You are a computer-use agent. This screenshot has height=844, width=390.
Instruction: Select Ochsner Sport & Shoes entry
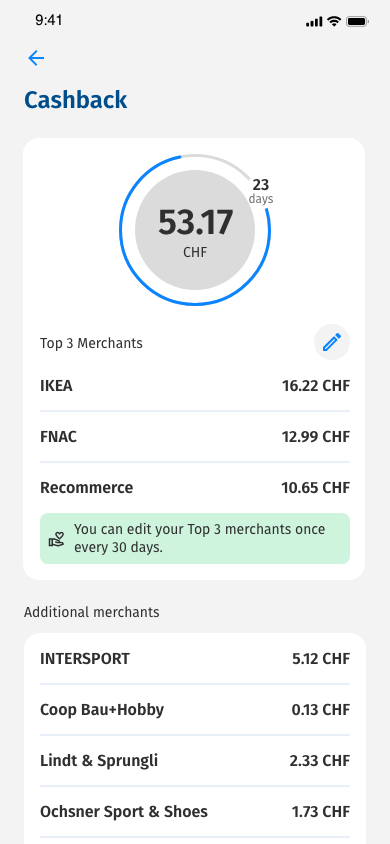(x=195, y=811)
